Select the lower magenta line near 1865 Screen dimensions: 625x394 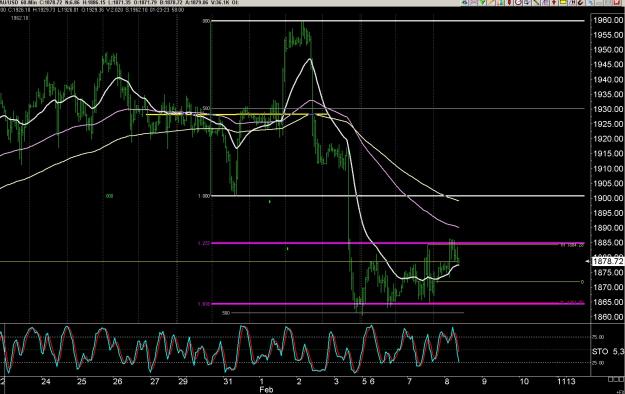tap(398, 304)
